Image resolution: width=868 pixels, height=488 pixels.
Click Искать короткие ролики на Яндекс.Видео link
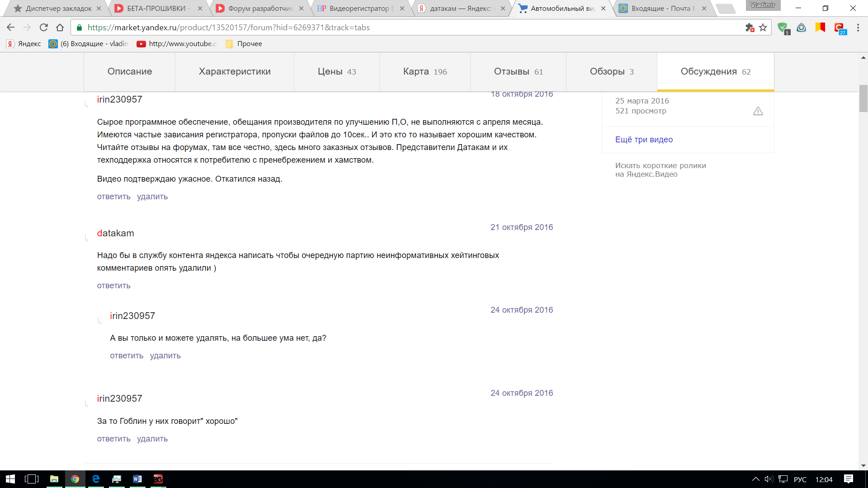tap(660, 170)
